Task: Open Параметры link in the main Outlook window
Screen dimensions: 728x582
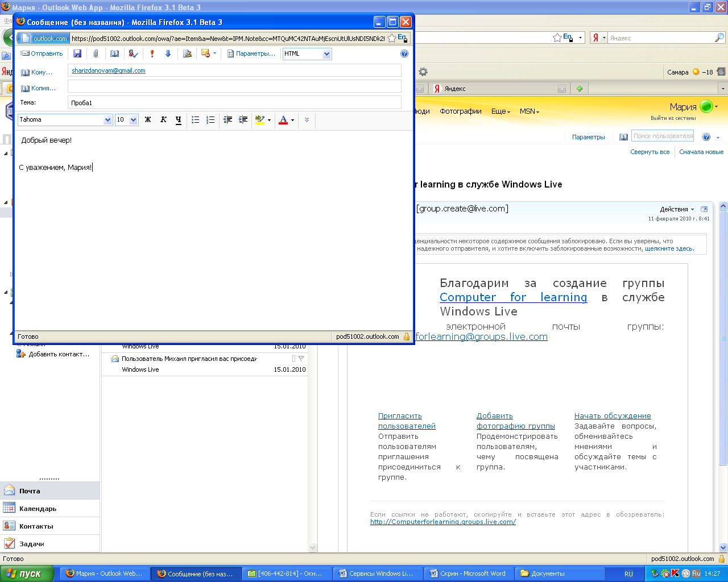Action: click(589, 137)
